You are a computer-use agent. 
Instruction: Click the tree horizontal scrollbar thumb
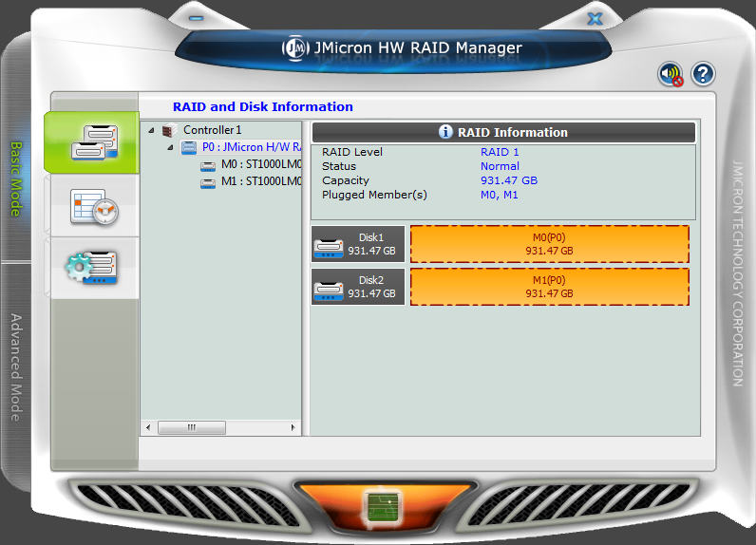[192, 427]
